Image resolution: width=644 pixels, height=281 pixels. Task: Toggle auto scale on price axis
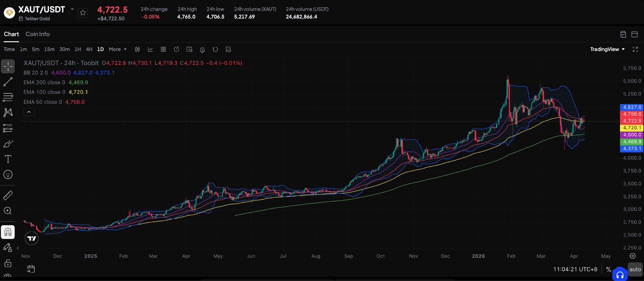635,269
